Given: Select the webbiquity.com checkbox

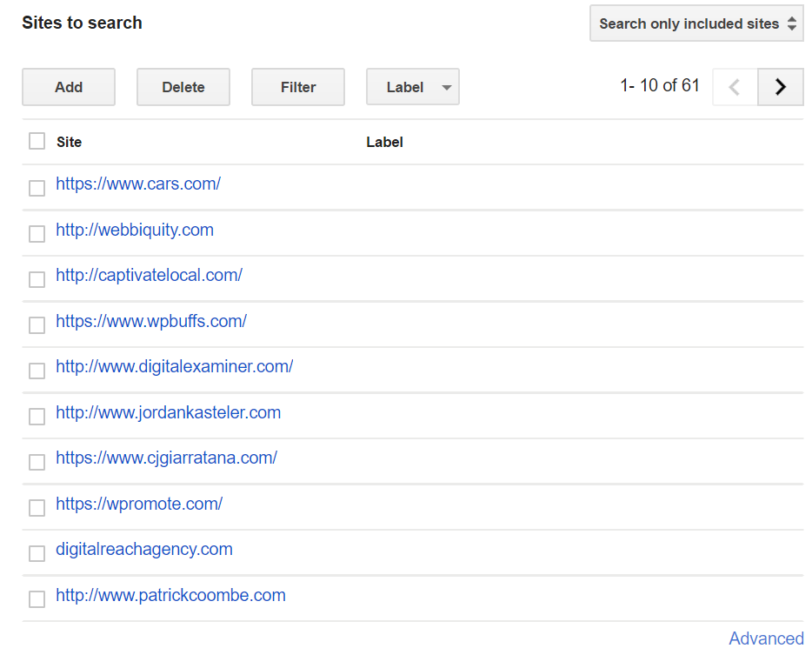Looking at the screenshot, I should click(x=37, y=234).
